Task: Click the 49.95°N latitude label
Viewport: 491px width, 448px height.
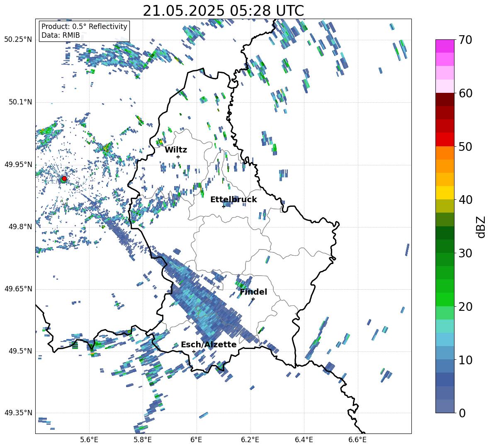Action: point(18,165)
